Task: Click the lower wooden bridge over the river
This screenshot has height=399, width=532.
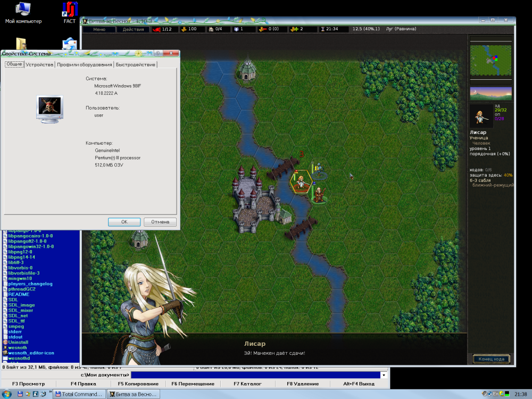Action: [301, 229]
